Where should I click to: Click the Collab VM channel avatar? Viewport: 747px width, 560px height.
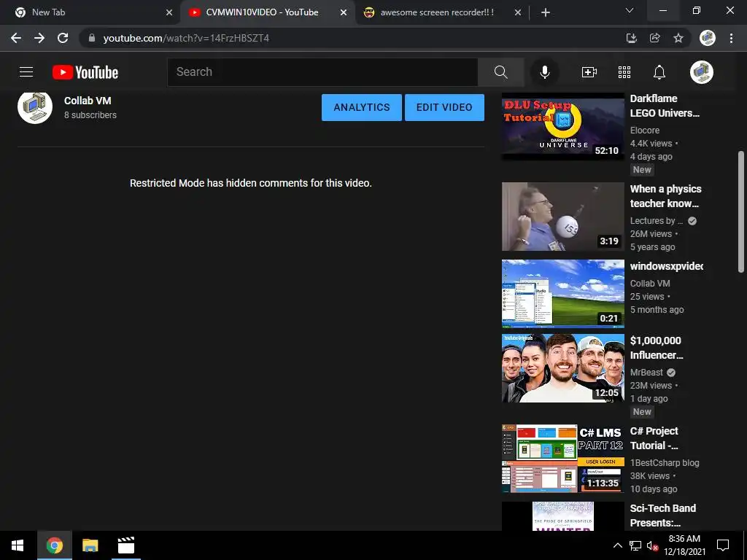[35, 107]
